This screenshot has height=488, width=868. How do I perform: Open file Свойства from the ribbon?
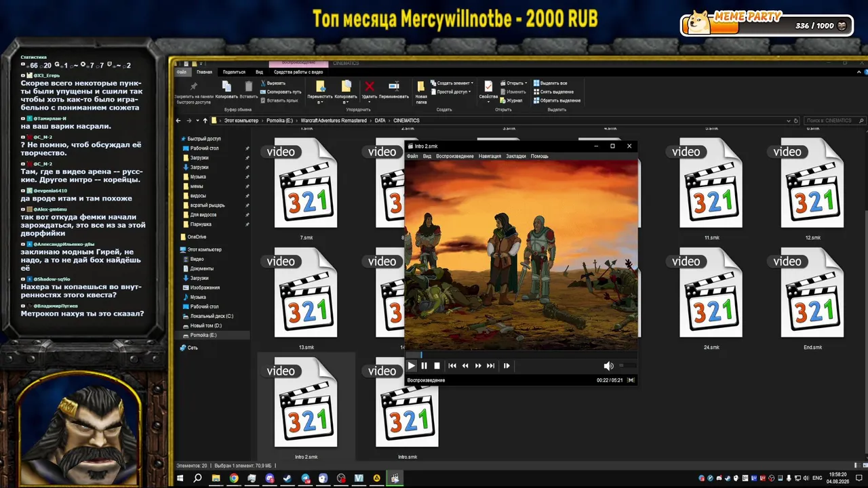(488, 90)
